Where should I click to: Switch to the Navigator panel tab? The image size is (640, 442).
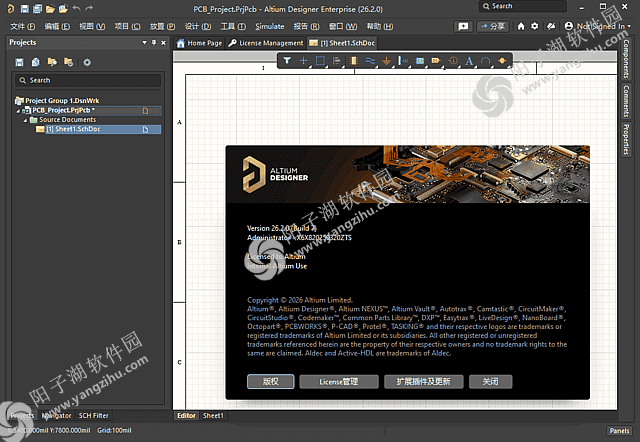click(x=57, y=415)
